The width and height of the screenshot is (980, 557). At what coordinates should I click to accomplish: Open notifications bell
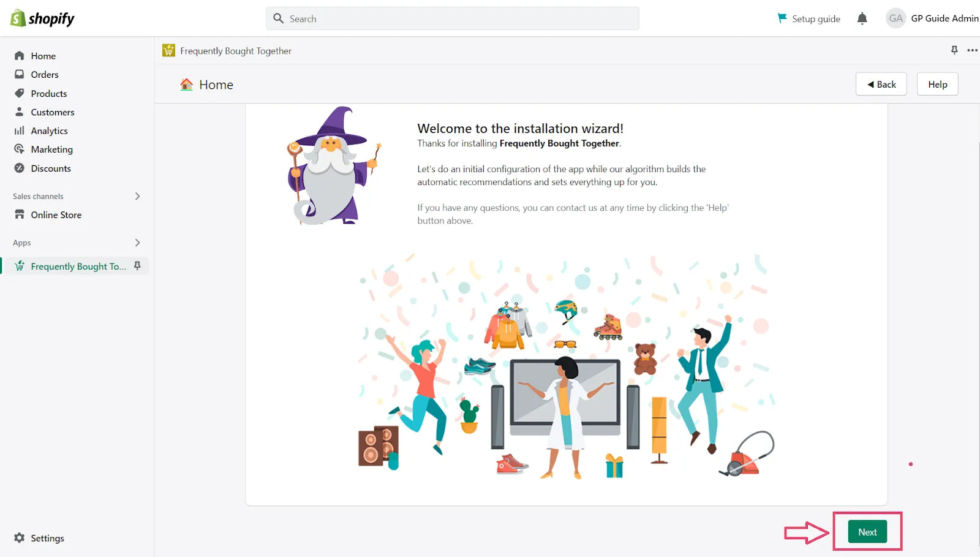pos(862,18)
